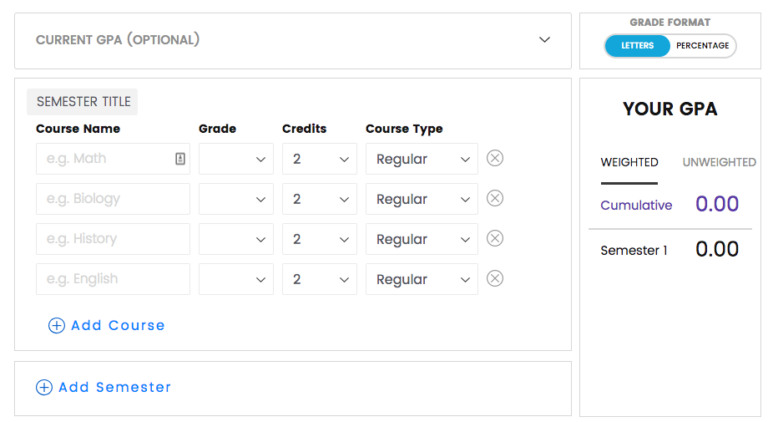Remove the English course row
768x422 pixels.
click(x=495, y=279)
